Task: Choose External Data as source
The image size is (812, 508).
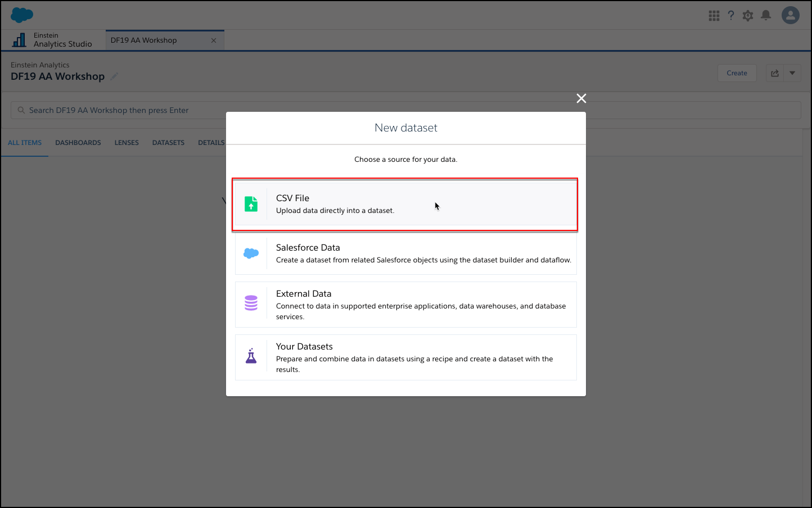Action: click(406, 305)
